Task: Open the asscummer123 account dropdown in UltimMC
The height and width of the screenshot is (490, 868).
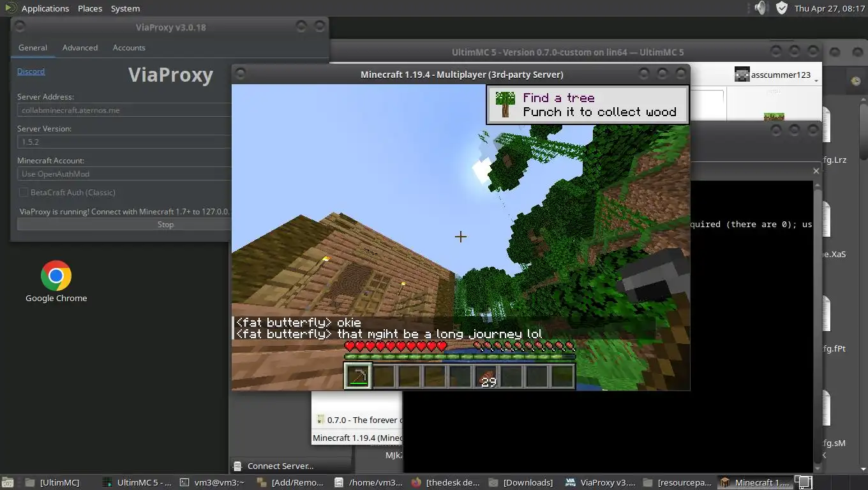Action: (x=776, y=75)
